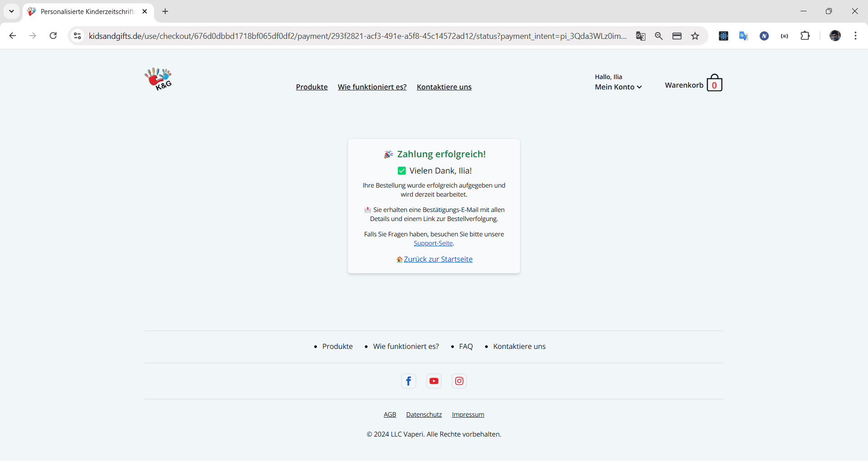Open the Facebook page icon
Image resolution: width=868 pixels, height=461 pixels.
[408, 381]
